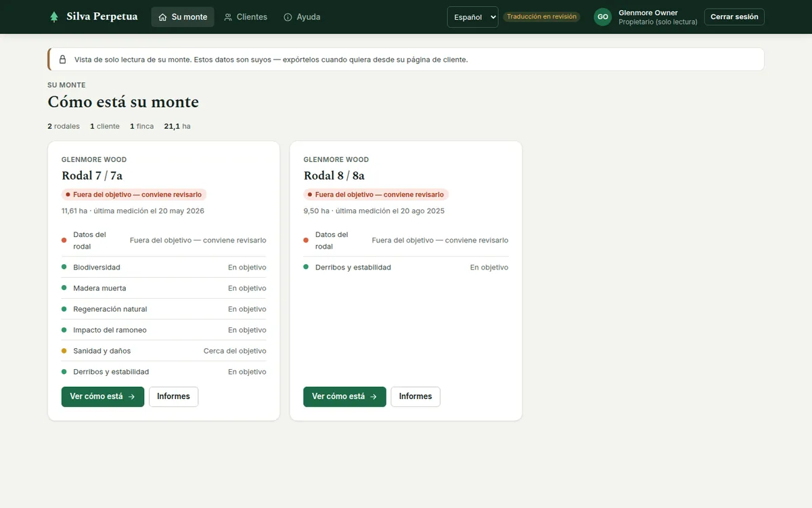Click the green dot beside Biodiversidad

tap(64, 267)
